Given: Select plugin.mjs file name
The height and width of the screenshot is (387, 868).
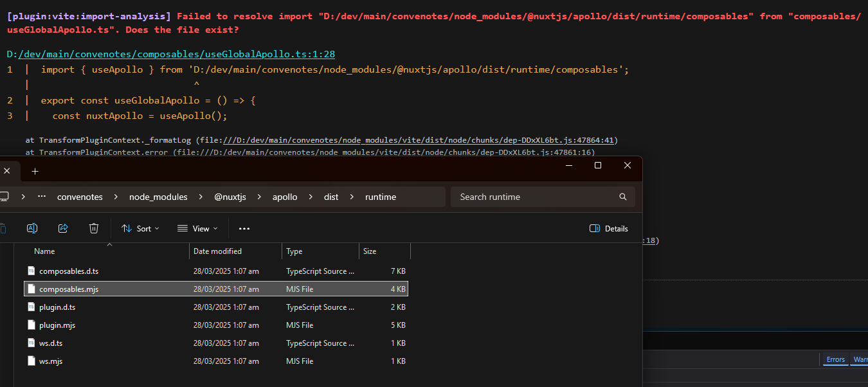Looking at the screenshot, I should [x=57, y=325].
